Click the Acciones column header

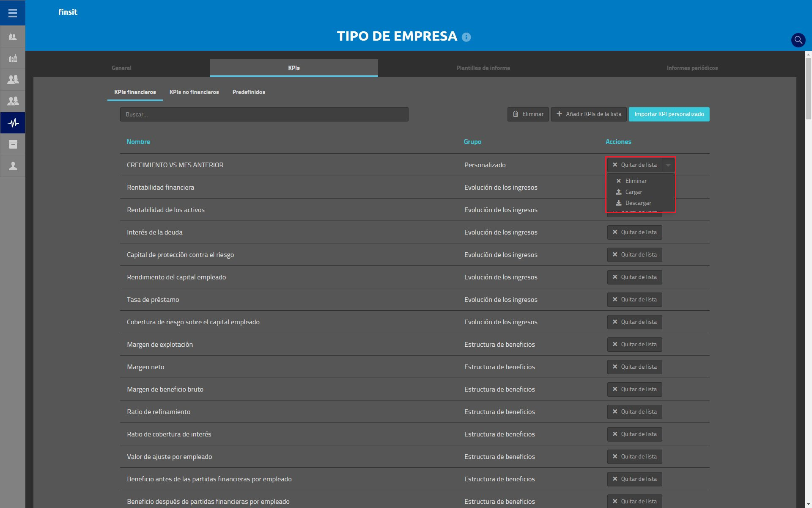click(x=618, y=142)
